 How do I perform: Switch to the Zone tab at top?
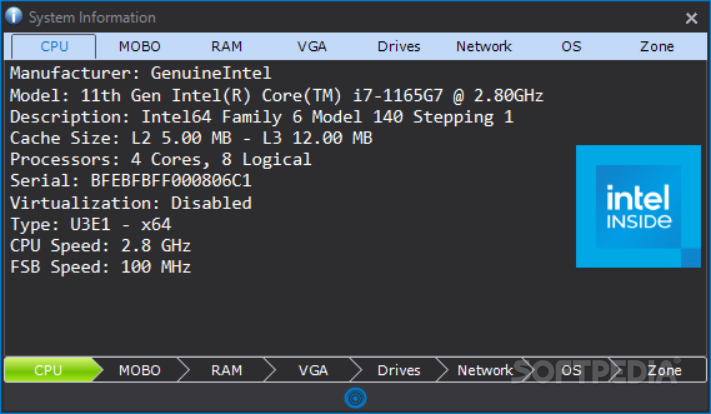point(657,46)
